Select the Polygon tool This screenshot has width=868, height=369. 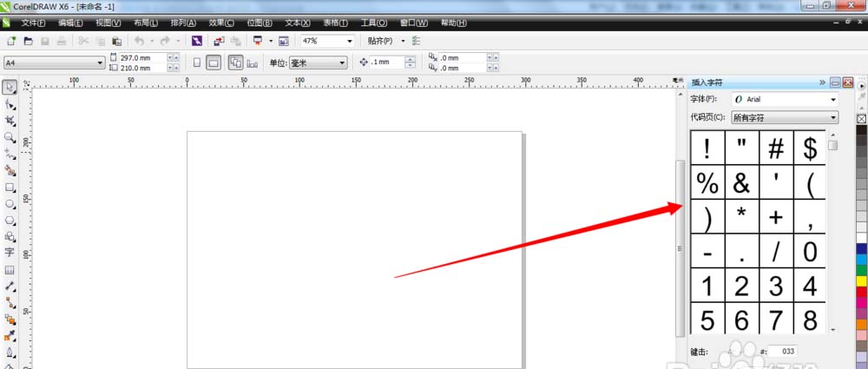pos(10,221)
